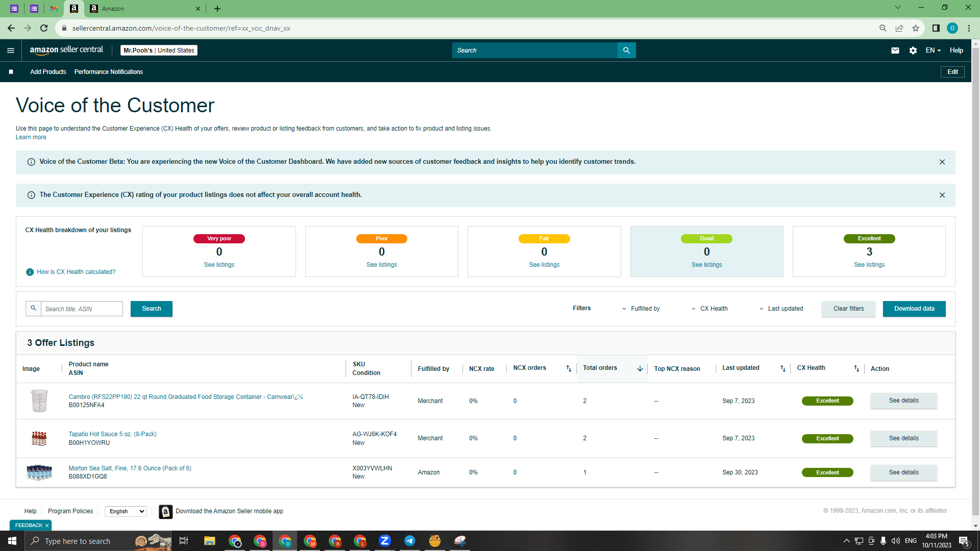980x551 pixels.
Task: Sort by Last updated column arrows
Action: pos(783,368)
